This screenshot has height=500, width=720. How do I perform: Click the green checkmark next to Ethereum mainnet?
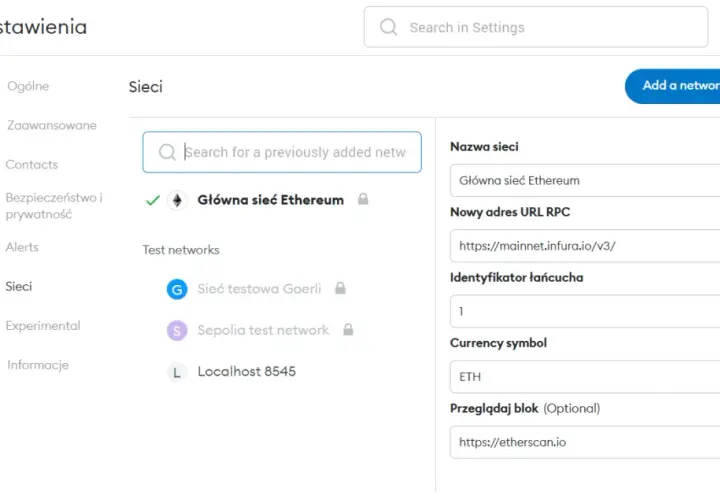coord(152,200)
